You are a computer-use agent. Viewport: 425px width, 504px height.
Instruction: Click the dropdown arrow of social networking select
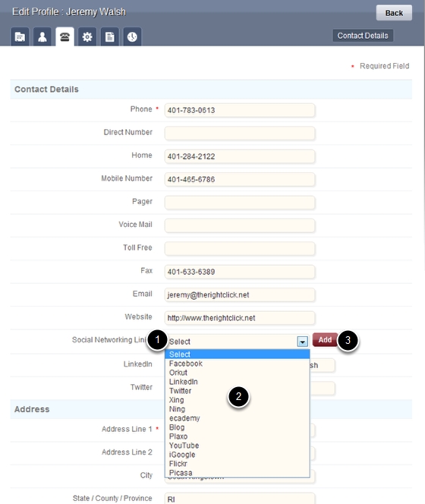(x=303, y=342)
